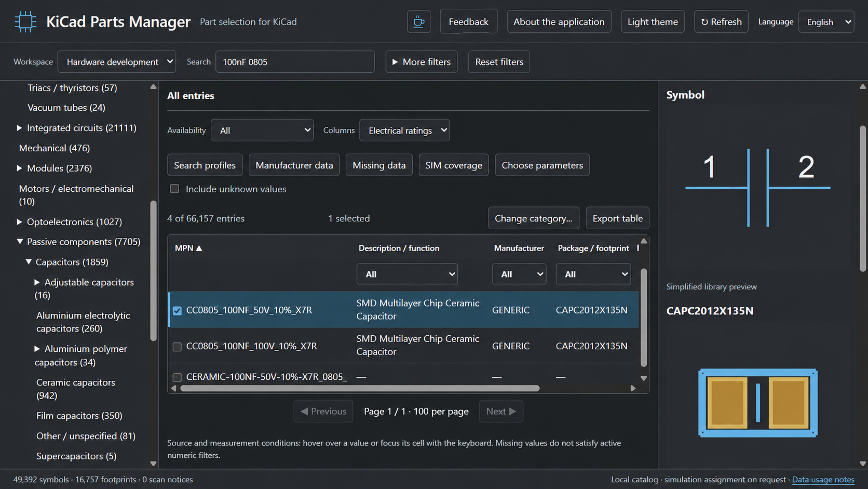The image size is (868, 489).
Task: Click Reset filters button
Action: pos(499,62)
